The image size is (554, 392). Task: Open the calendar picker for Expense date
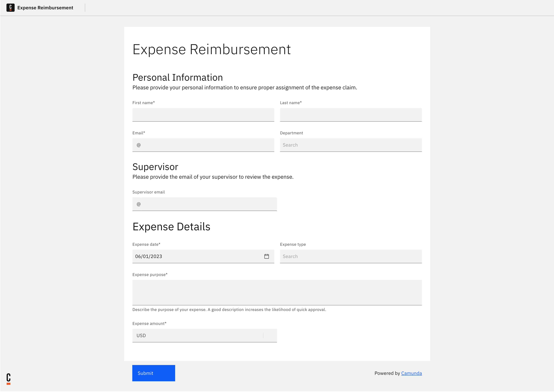click(266, 256)
